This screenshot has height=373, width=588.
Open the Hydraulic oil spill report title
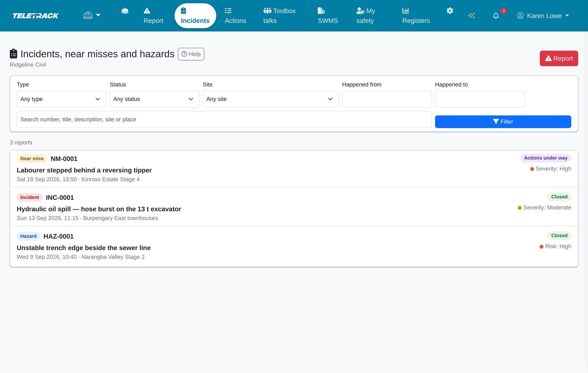click(99, 209)
